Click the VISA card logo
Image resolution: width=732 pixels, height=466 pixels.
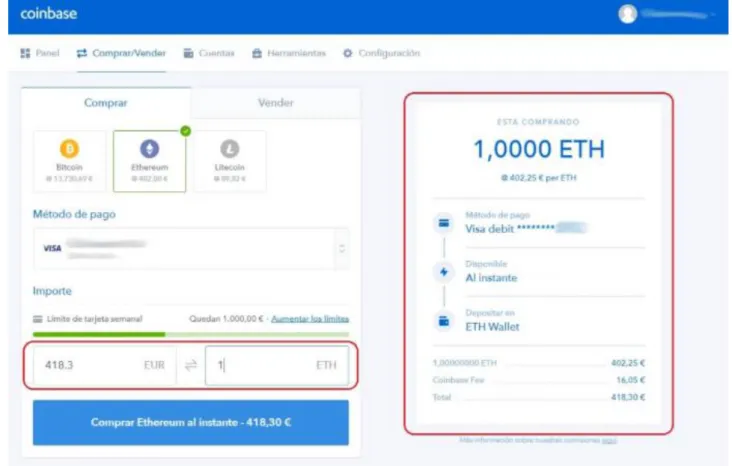tap(52, 248)
